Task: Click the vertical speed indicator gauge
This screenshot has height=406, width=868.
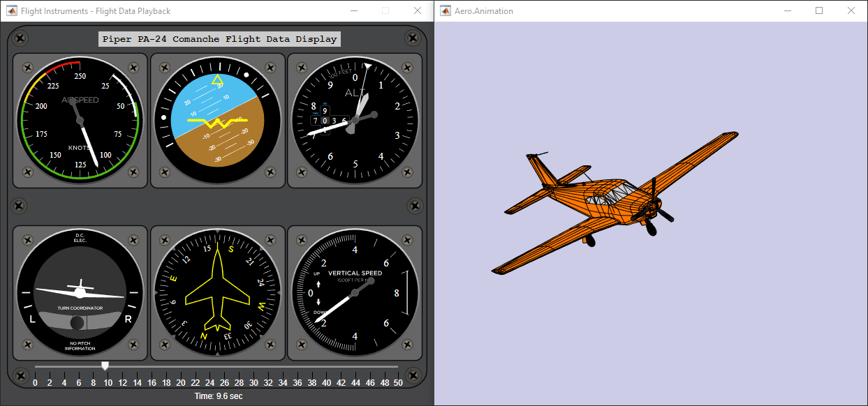Action: pos(355,292)
